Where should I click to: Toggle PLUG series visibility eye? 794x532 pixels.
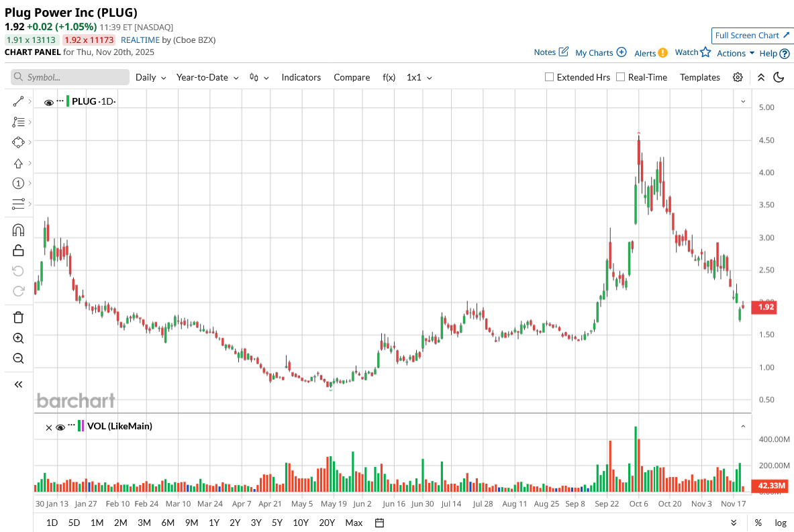(x=49, y=103)
